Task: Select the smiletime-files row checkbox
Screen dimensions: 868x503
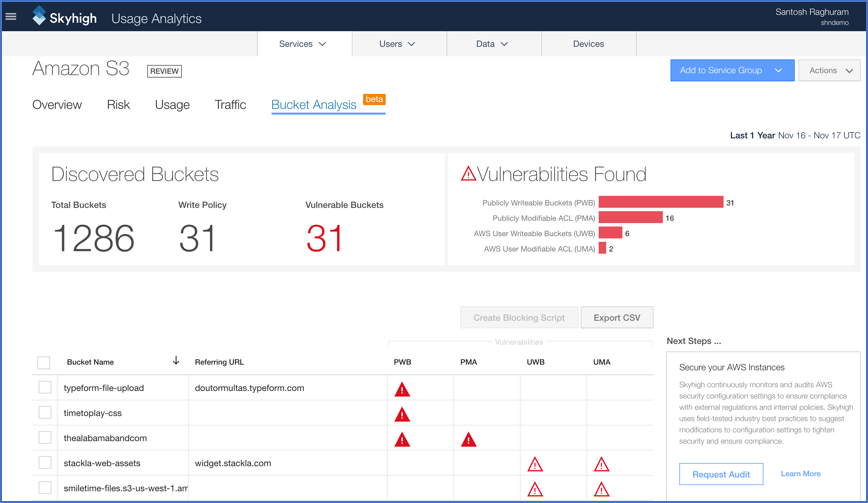Action: 45,488
